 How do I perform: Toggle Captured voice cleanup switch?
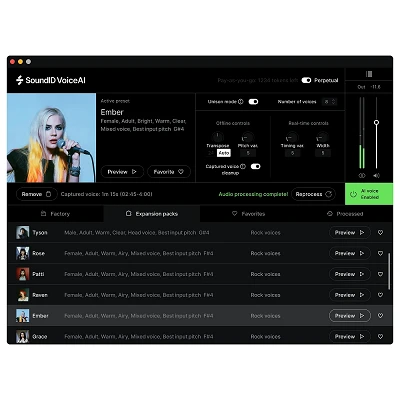[x=256, y=166]
